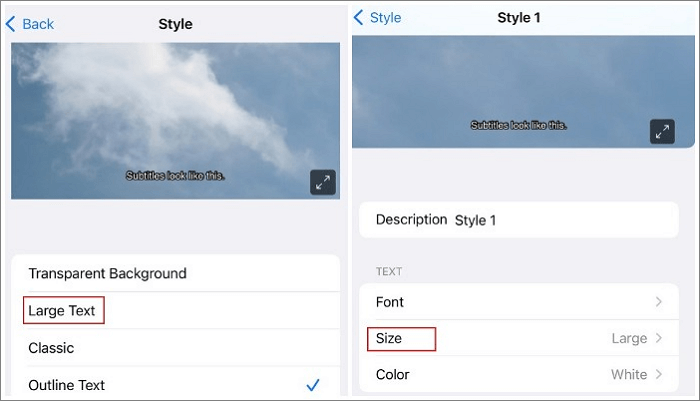The image size is (700, 401).
Task: Edit the Description field showing Style 1
Action: pyautogui.click(x=475, y=220)
